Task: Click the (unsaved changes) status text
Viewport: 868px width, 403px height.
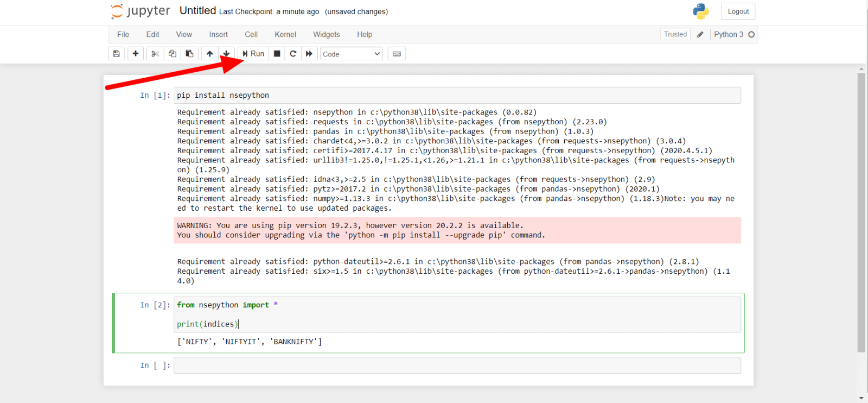Action: 356,12
